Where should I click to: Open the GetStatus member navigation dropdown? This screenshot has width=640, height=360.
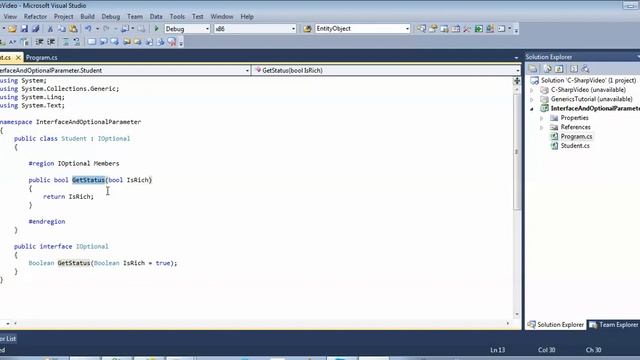[518, 71]
